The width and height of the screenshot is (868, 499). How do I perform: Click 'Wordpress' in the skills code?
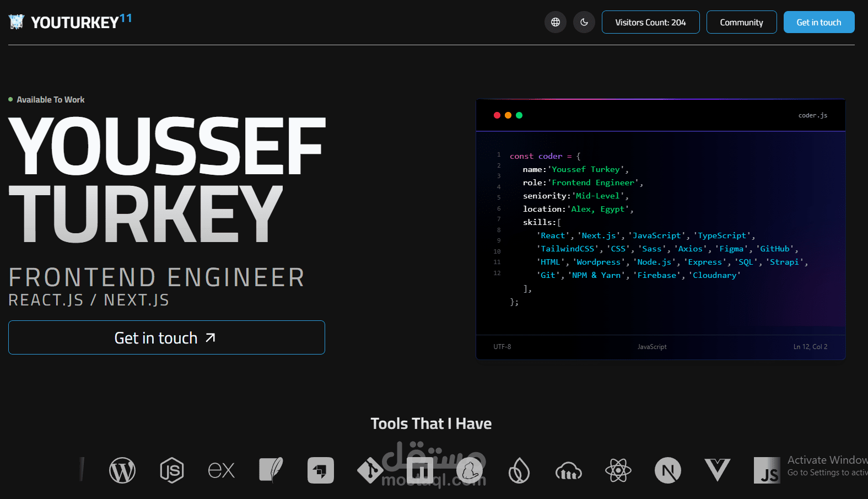[x=599, y=262]
